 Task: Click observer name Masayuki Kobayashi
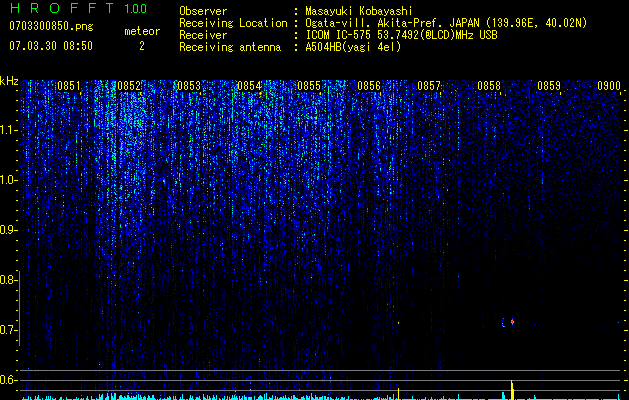coord(359,12)
